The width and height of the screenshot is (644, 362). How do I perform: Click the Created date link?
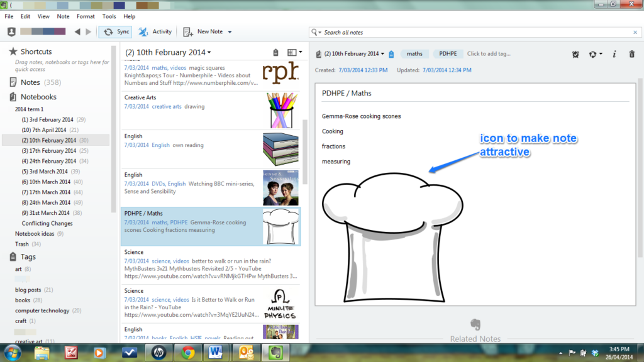(x=362, y=70)
